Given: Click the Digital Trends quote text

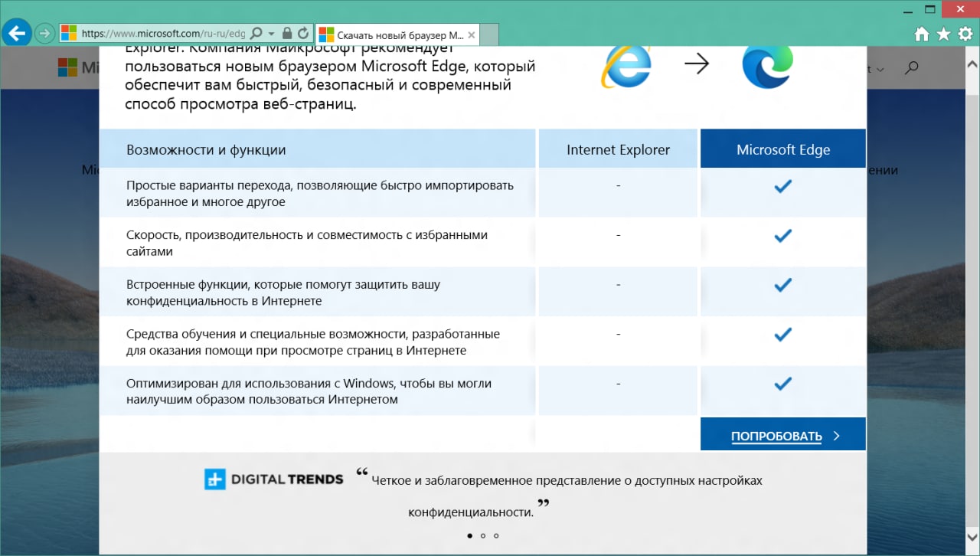Looking at the screenshot, I should (x=567, y=495).
